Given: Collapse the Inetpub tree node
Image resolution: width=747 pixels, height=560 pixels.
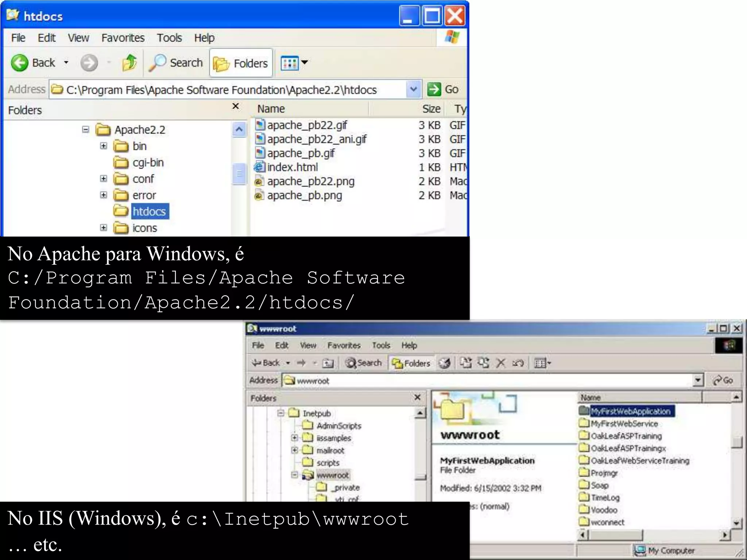Looking at the screenshot, I should (x=280, y=413).
